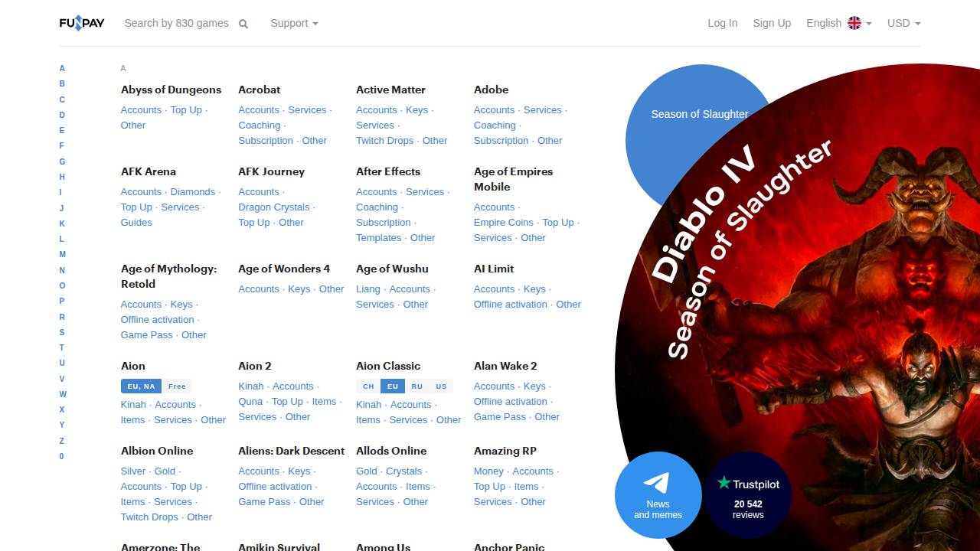Jump to letter H in alphabet index
Viewport: 980px width, 551px height.
tap(62, 177)
